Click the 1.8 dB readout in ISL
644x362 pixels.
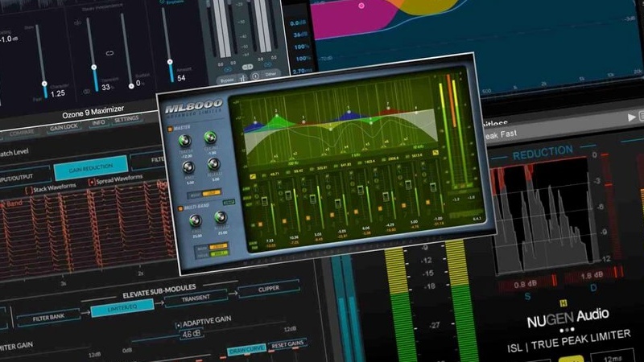click(592, 276)
